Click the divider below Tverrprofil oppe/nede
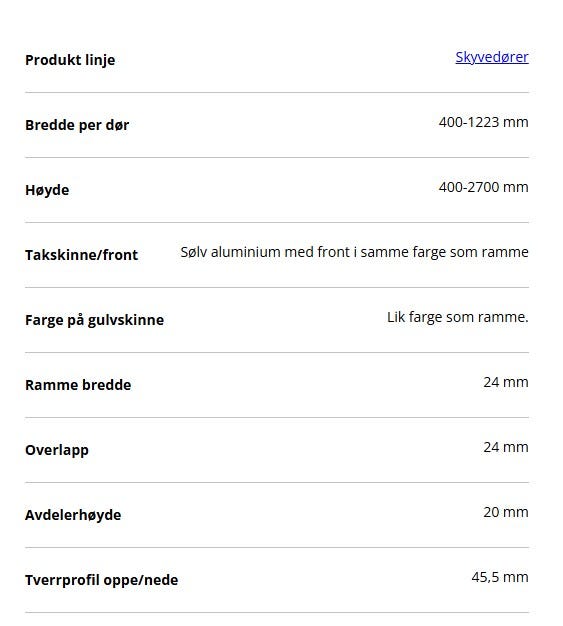The height and width of the screenshot is (626, 563). [277, 612]
